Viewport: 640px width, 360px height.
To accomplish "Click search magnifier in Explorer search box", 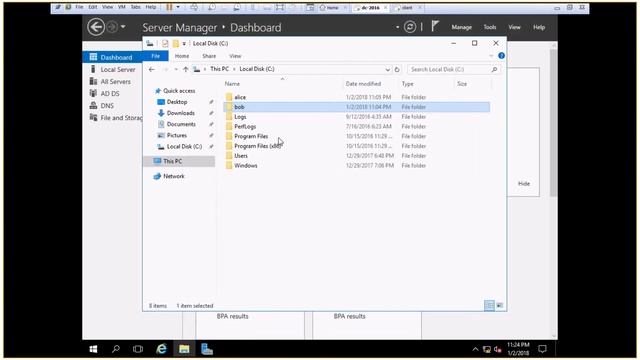I will [494, 69].
